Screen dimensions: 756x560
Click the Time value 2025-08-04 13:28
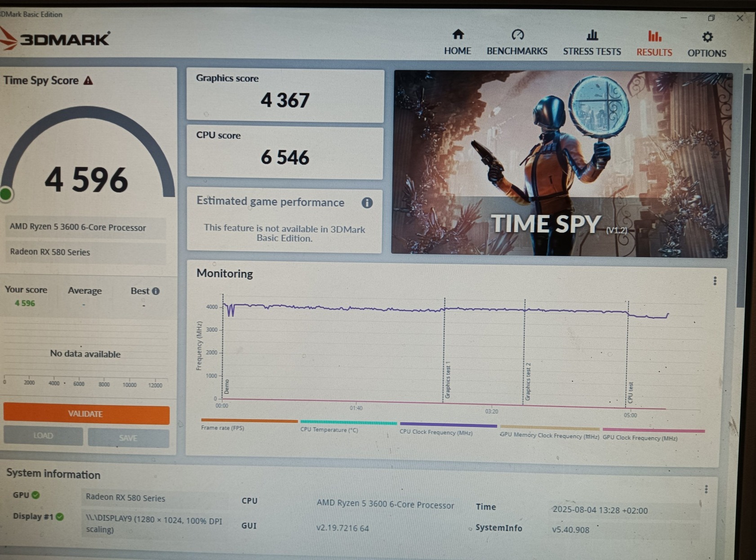point(600,510)
